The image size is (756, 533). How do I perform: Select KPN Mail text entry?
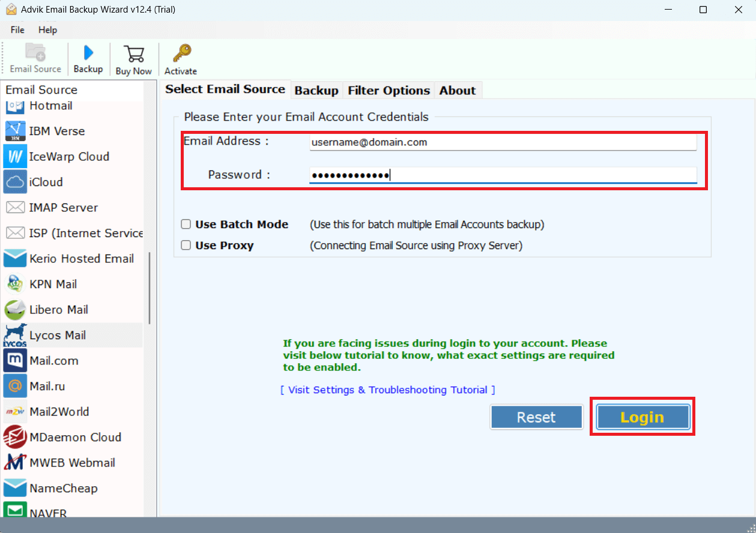53,284
